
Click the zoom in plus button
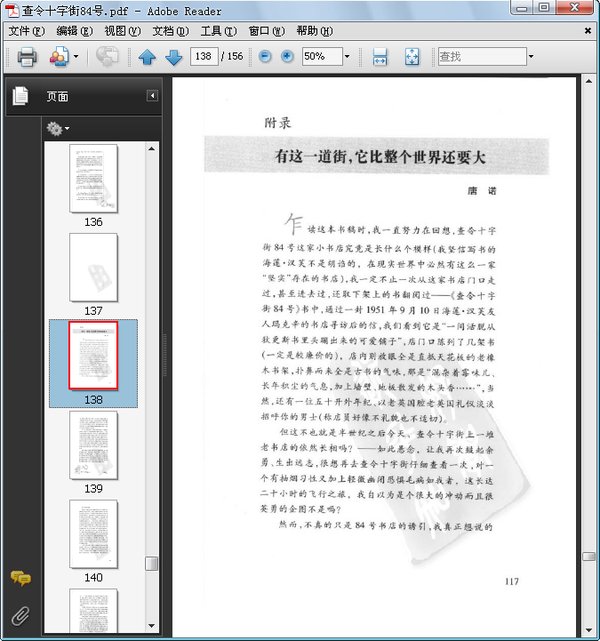click(x=287, y=57)
